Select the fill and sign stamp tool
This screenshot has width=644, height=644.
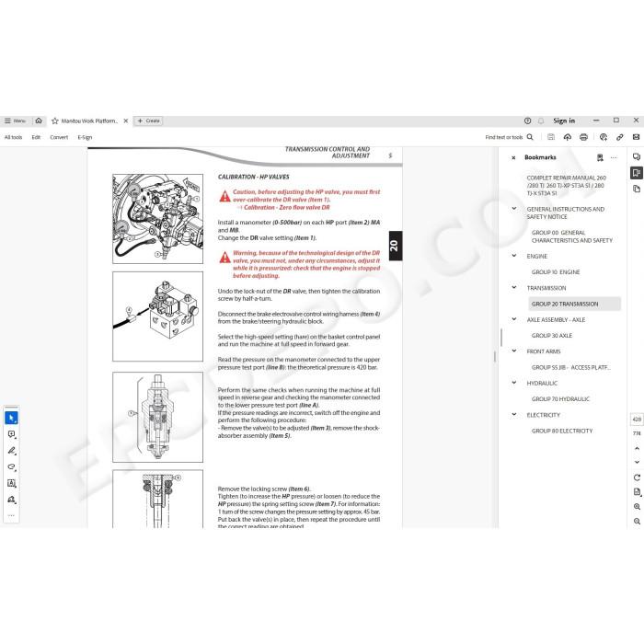click(11, 500)
